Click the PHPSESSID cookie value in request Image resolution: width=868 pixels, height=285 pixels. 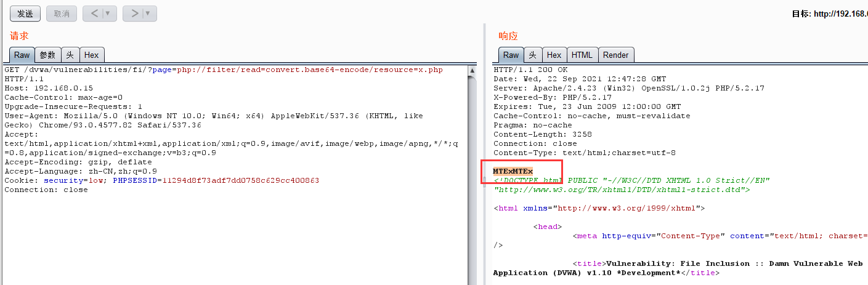coord(240,180)
